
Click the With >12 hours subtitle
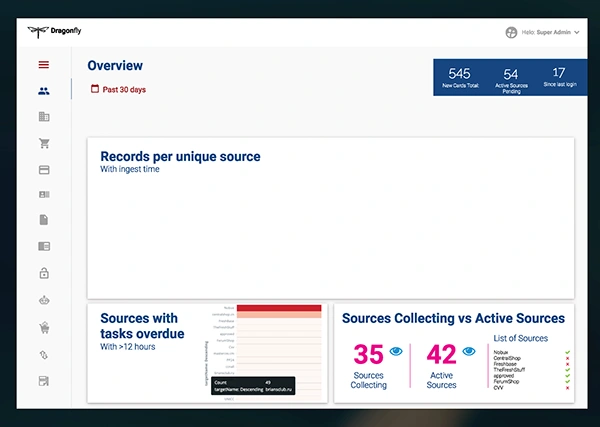tap(128, 347)
